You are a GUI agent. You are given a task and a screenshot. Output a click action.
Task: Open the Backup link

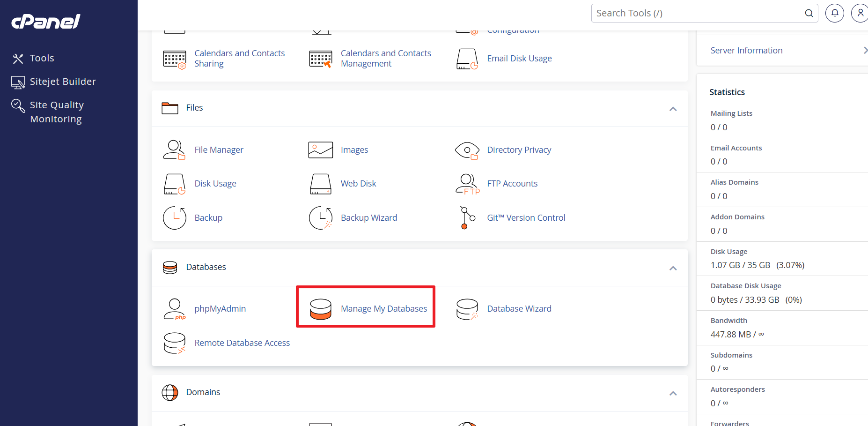(x=208, y=218)
